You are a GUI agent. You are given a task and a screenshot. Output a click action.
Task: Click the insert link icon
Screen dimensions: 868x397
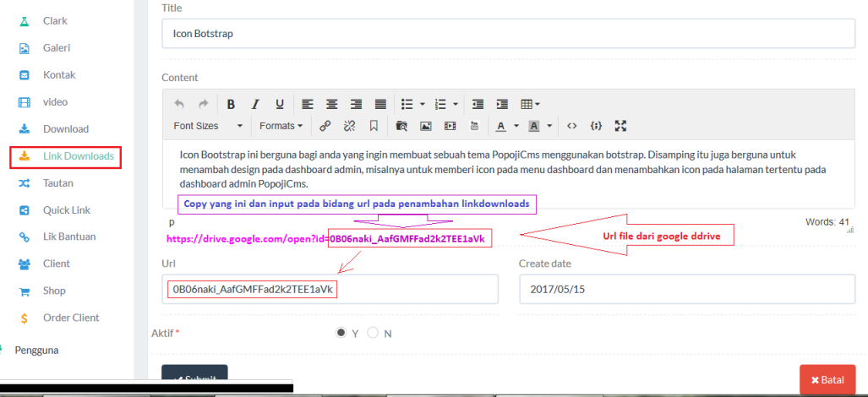[x=325, y=126]
